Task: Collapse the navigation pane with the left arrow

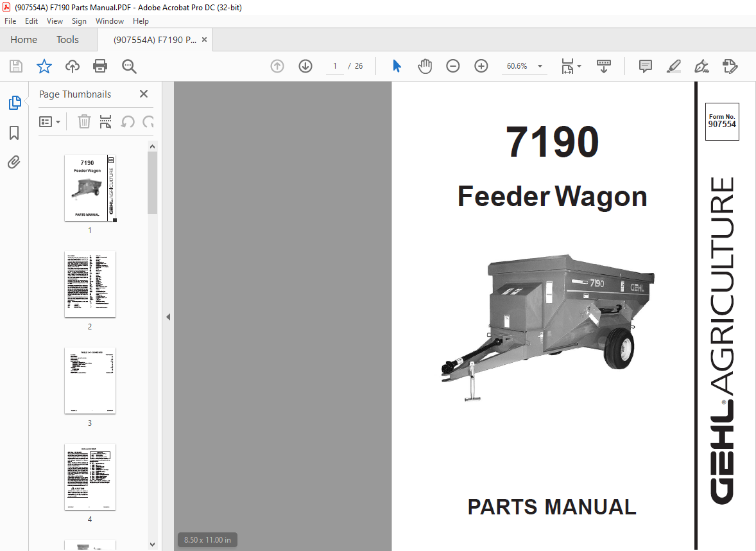Action: pos(168,317)
